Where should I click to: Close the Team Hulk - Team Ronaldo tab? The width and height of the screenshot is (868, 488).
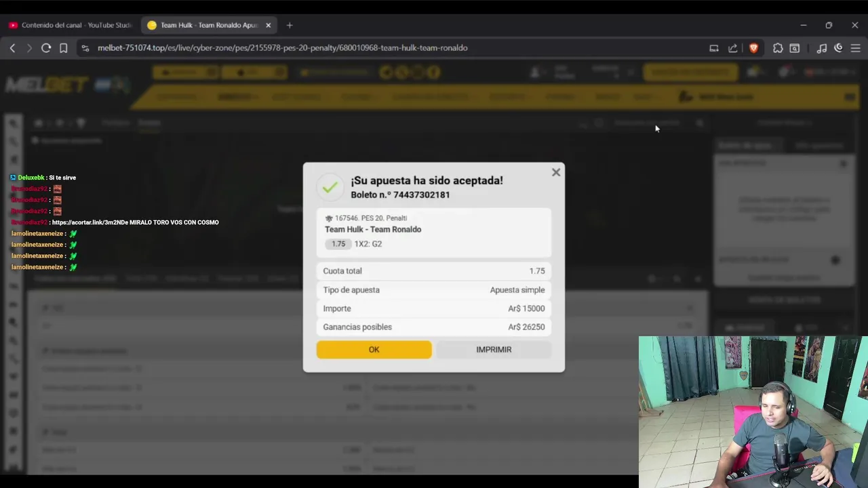coord(268,25)
